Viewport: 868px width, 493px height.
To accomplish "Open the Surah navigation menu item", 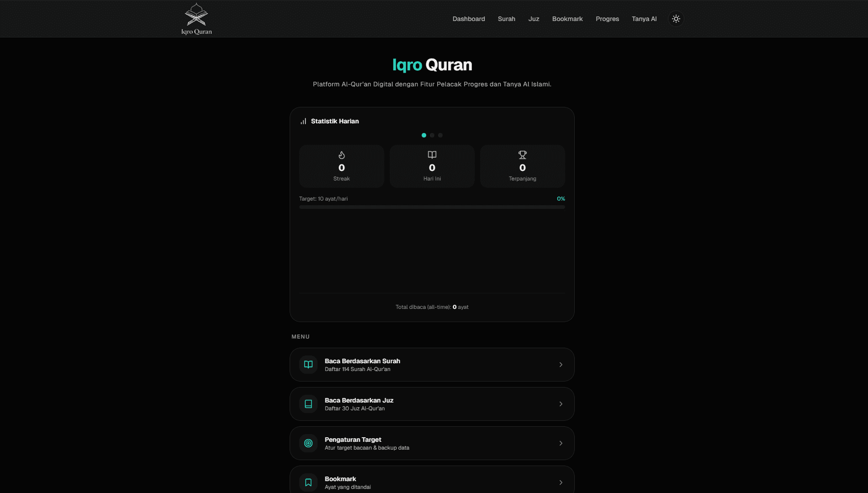I will (x=506, y=19).
